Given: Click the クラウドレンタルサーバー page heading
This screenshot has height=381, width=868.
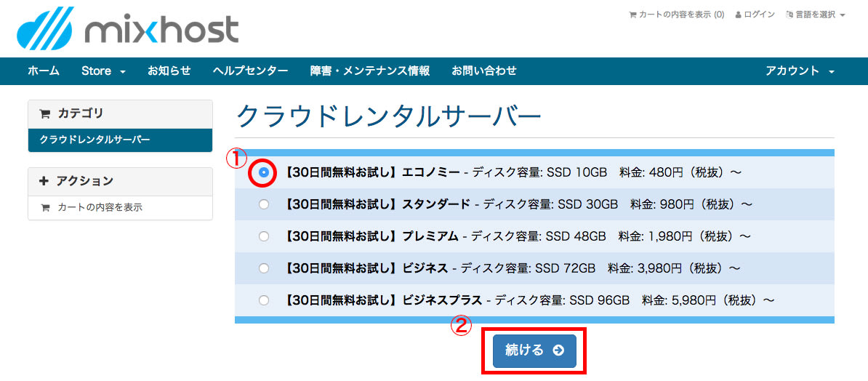Looking at the screenshot, I should [388, 116].
